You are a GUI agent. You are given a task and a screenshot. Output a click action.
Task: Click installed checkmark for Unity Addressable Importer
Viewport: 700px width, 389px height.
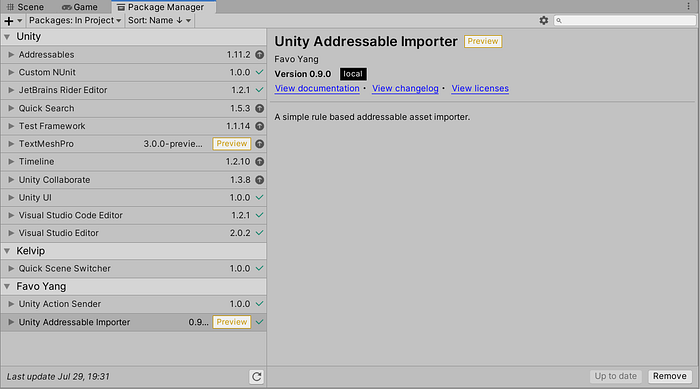coord(259,322)
